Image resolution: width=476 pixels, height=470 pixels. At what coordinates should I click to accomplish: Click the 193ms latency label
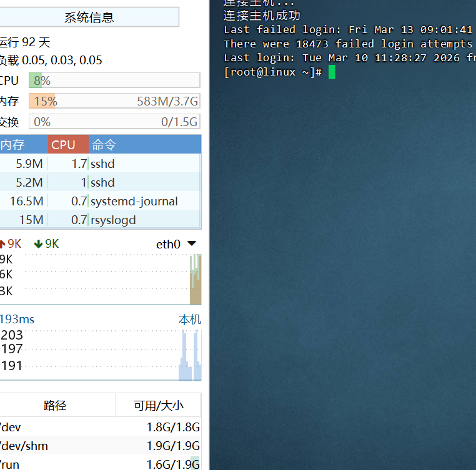[x=17, y=320]
